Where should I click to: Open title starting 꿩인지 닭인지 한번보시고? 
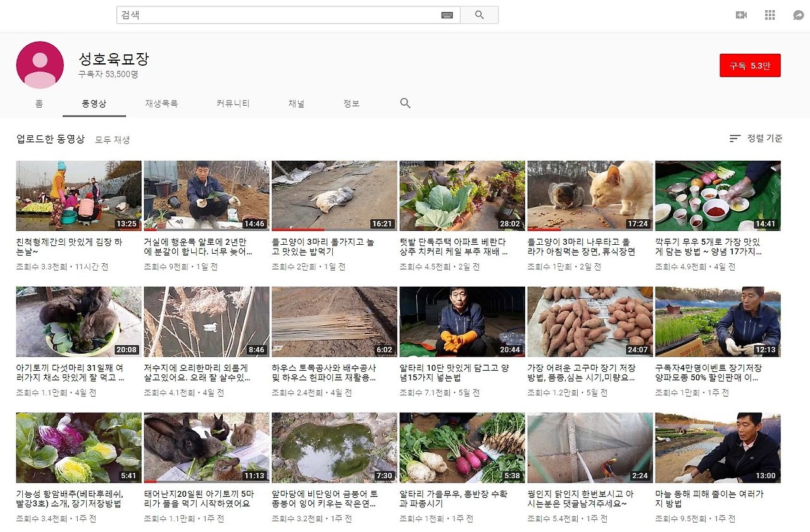coord(581,499)
